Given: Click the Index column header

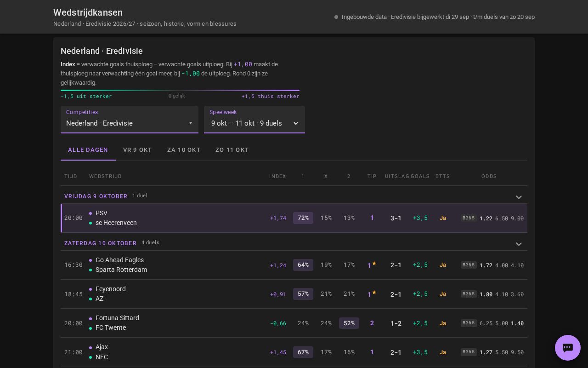Looking at the screenshot, I should pos(277,176).
